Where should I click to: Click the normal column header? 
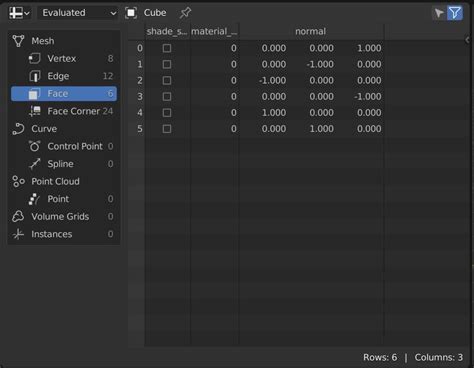tap(311, 32)
